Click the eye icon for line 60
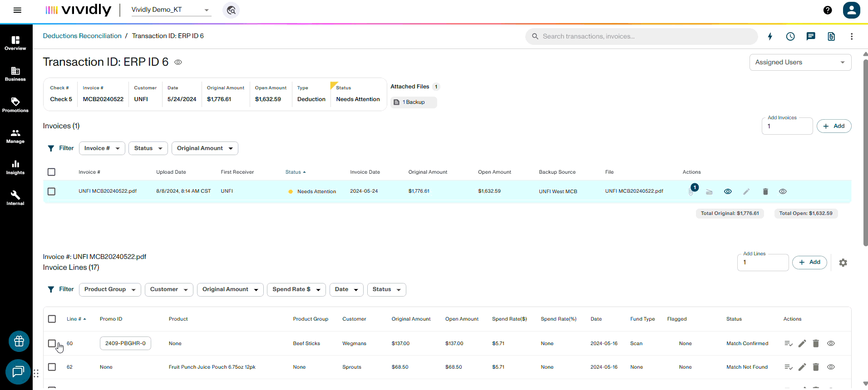The height and width of the screenshot is (390, 868). click(x=831, y=343)
